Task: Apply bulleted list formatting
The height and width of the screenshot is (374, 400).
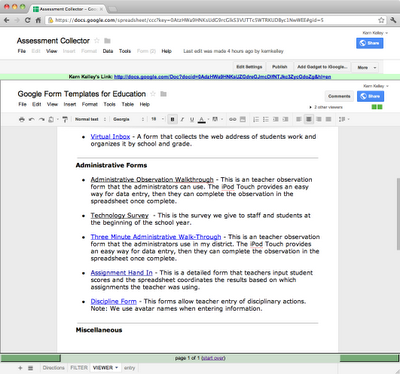Action: (x=266, y=119)
